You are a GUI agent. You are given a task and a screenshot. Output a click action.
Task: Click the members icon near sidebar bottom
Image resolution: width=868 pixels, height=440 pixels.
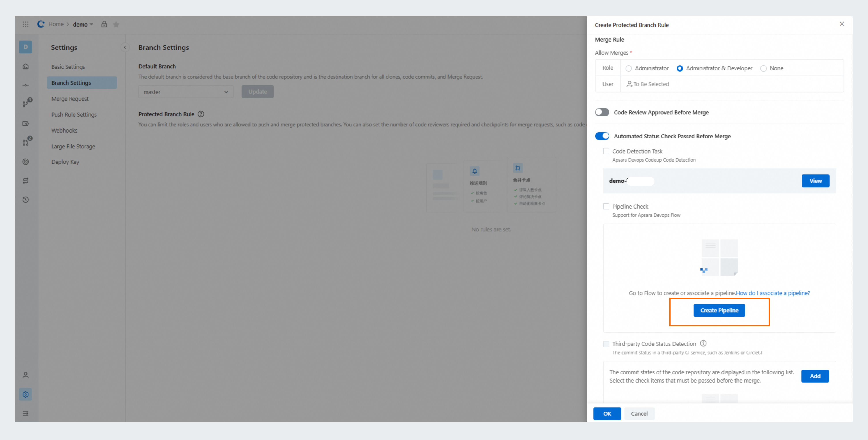pyautogui.click(x=26, y=375)
